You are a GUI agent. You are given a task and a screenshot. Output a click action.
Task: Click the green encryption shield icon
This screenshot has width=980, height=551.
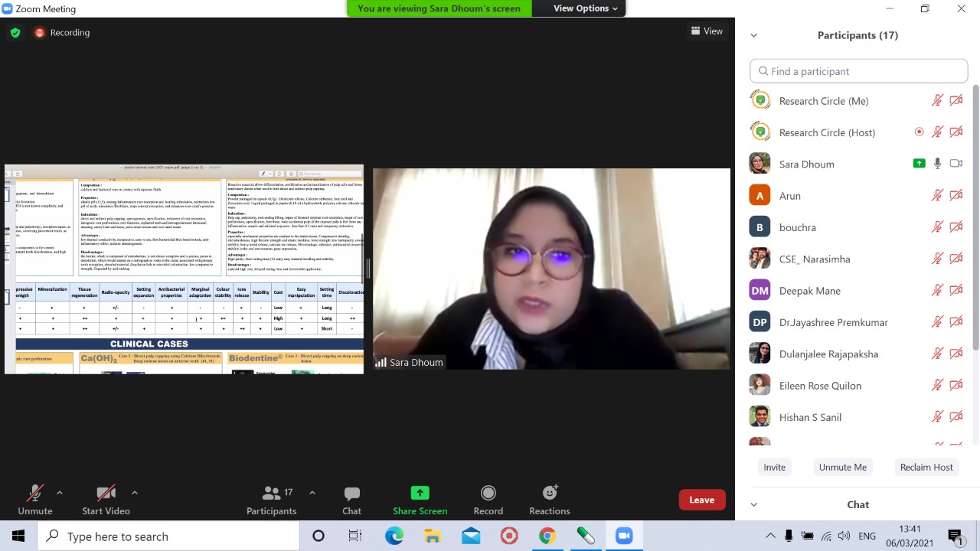pyautogui.click(x=15, y=33)
